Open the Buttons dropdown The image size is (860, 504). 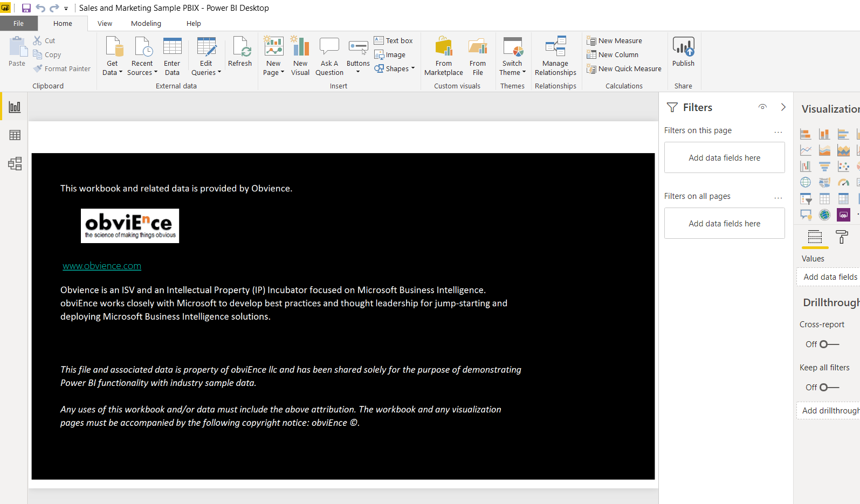point(358,56)
